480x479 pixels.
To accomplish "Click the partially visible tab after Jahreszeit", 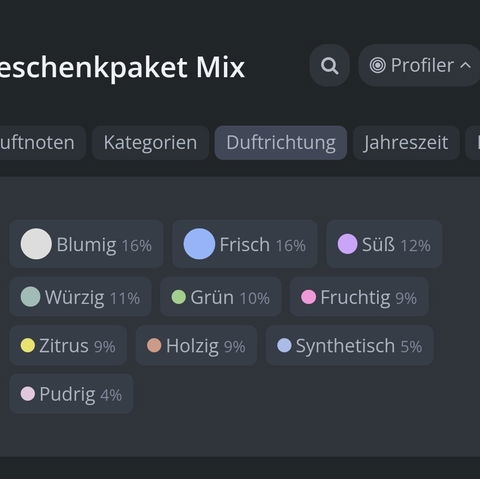I will [x=473, y=143].
